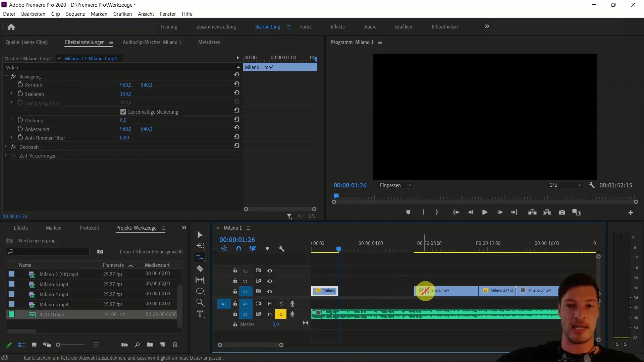This screenshot has width=644, height=362.
Task: Collapse the Bewegung effect group
Action: pyautogui.click(x=6, y=76)
